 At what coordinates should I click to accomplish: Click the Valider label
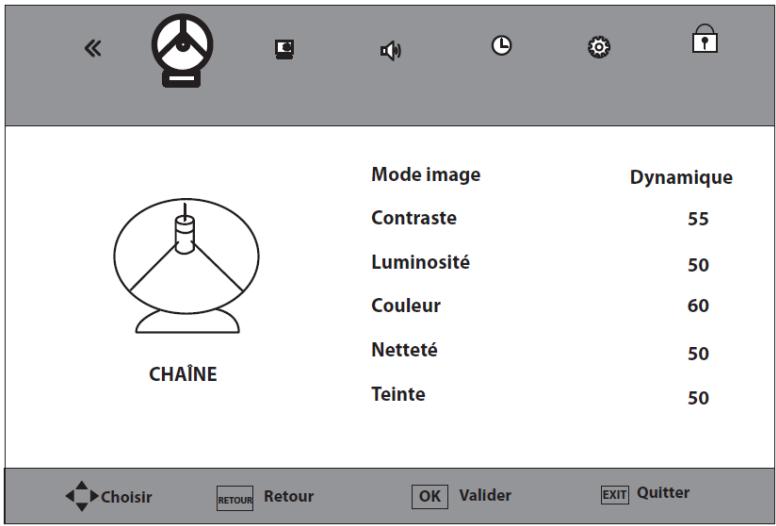pos(485,495)
